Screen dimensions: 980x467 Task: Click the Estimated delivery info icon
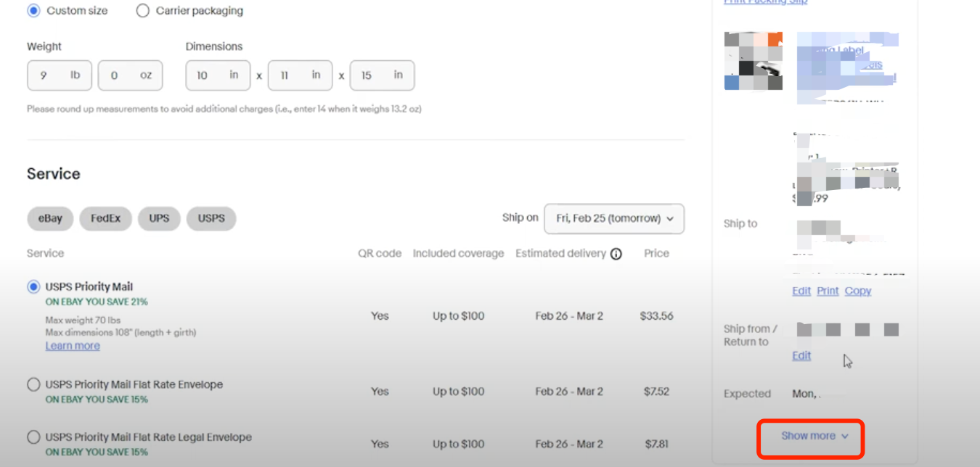tap(616, 254)
